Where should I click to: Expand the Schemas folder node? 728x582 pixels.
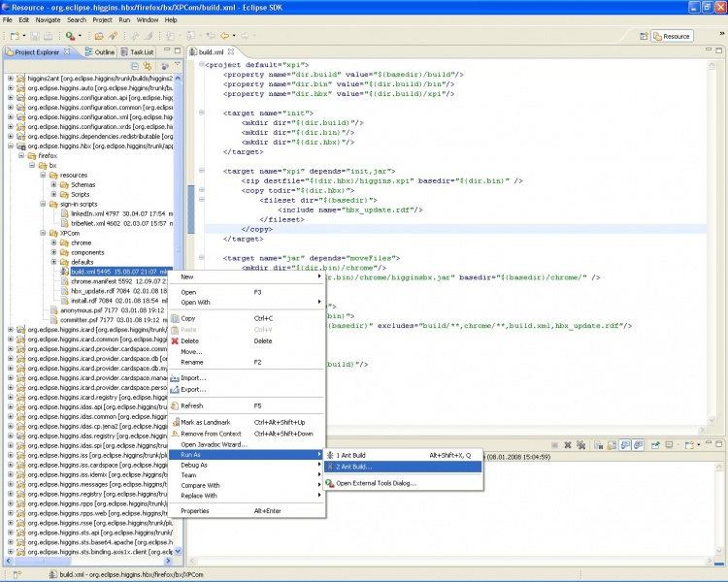coord(53,184)
